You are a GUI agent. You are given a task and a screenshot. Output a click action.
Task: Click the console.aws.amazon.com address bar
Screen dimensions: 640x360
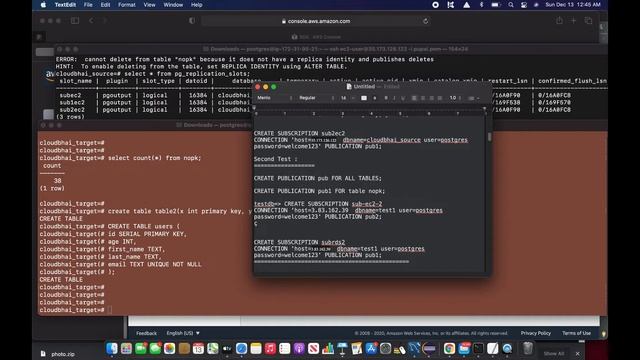point(316,21)
